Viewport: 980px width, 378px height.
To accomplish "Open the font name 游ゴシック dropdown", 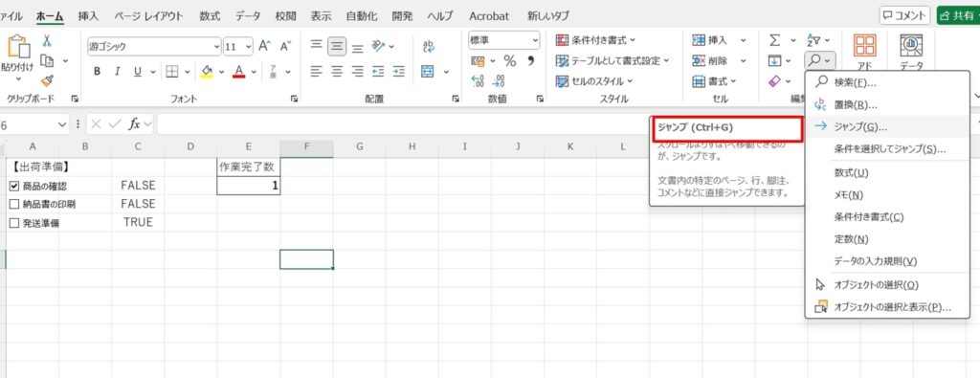I will coord(217,46).
